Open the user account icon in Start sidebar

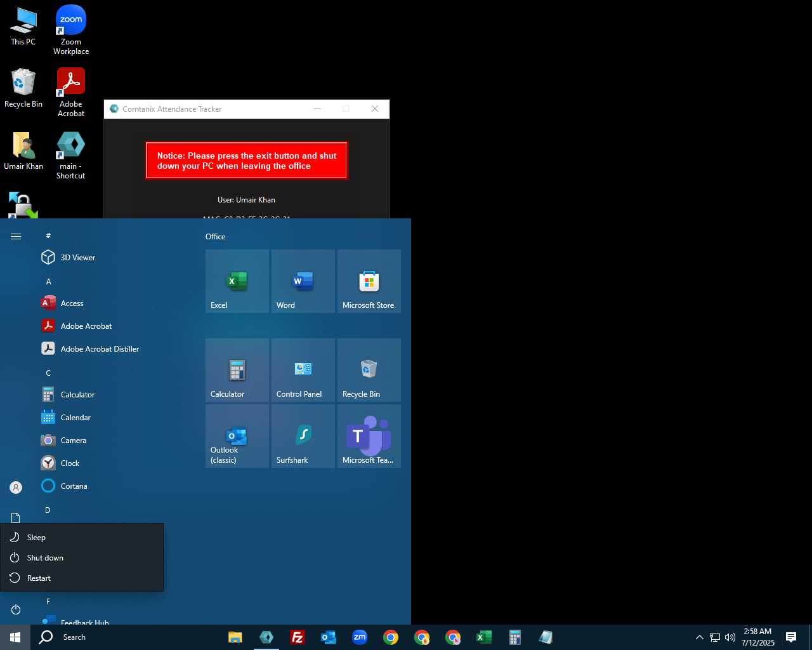coord(16,487)
